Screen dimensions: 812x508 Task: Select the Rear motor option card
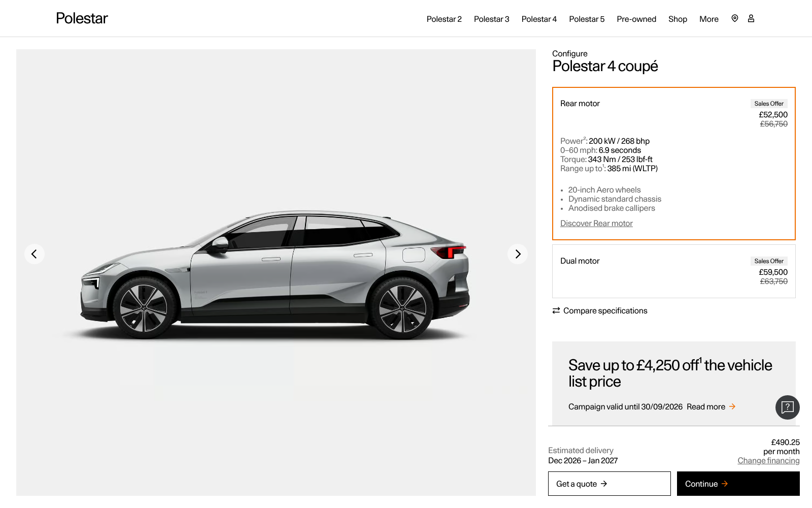click(x=674, y=164)
